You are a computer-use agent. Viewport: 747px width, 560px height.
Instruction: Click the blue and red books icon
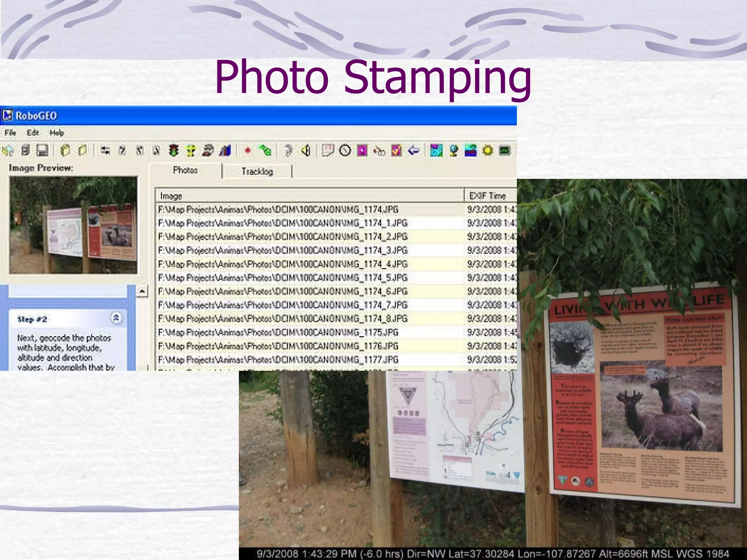[225, 150]
